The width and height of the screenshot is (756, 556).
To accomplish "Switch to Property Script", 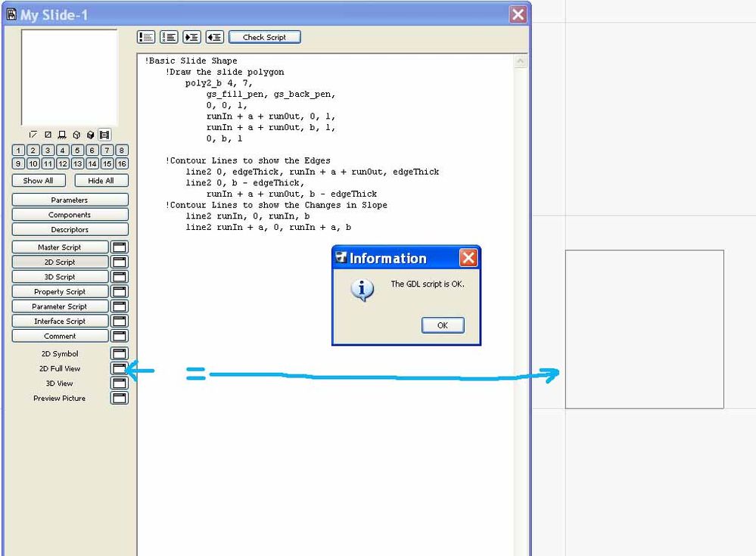I will [x=61, y=291].
